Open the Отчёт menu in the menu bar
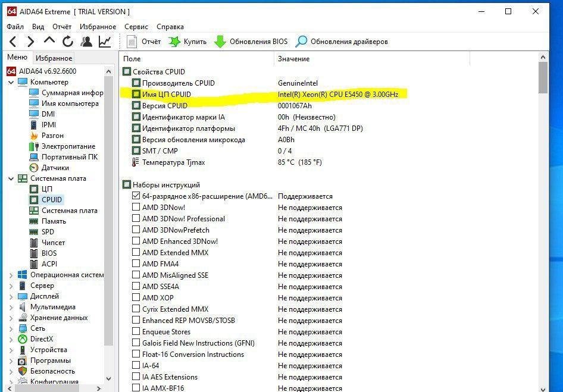 (x=62, y=27)
